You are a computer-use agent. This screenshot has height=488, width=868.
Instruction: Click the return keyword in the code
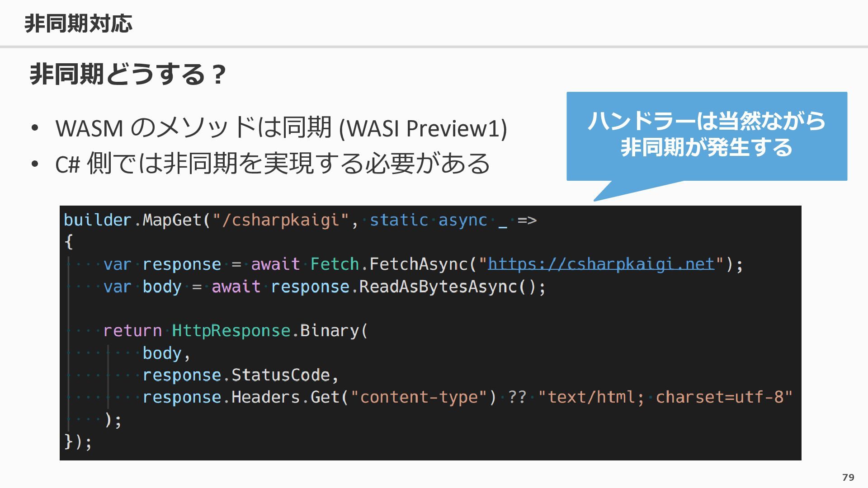(132, 330)
